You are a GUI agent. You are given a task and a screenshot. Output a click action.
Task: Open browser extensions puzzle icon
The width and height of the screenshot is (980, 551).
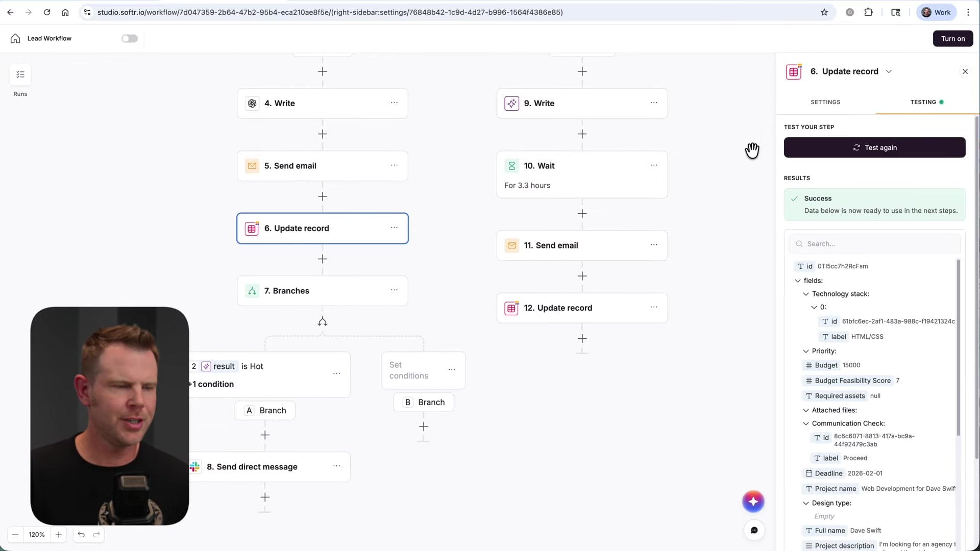(x=869, y=12)
